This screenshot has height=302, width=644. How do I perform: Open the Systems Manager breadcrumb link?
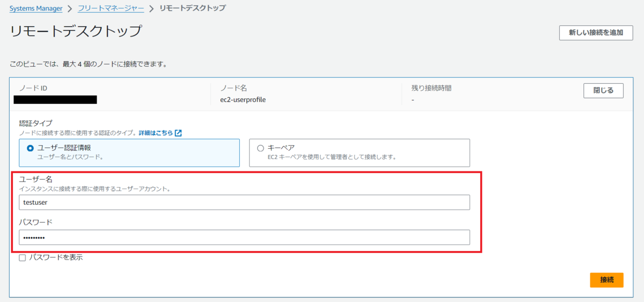tap(36, 9)
